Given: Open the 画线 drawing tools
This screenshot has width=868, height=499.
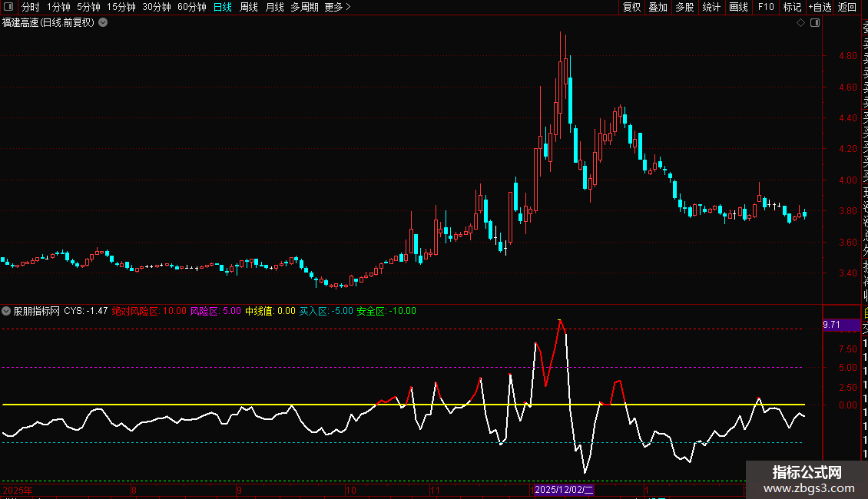Looking at the screenshot, I should (738, 7).
